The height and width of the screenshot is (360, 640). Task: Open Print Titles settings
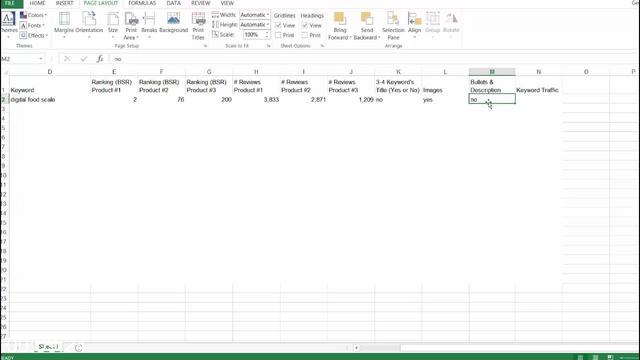point(198,26)
